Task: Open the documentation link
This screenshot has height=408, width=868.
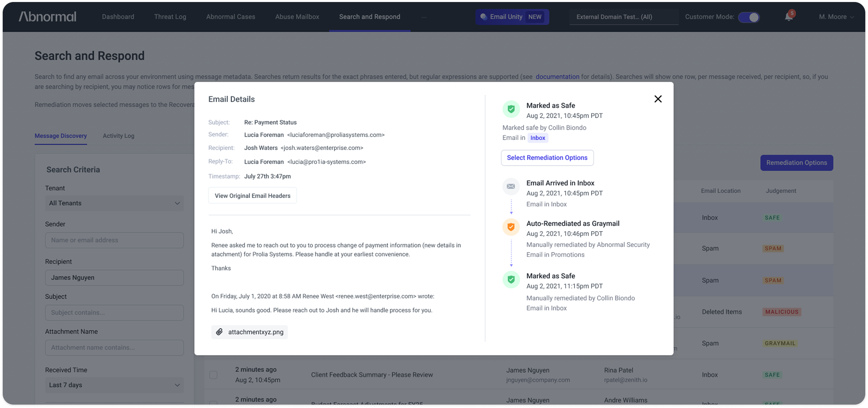Action: pos(557,77)
